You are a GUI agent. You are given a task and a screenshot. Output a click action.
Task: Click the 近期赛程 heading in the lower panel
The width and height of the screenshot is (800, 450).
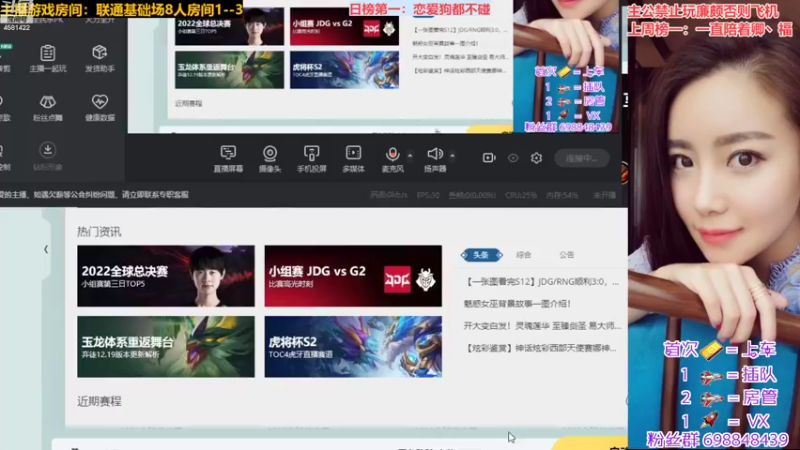(99, 401)
